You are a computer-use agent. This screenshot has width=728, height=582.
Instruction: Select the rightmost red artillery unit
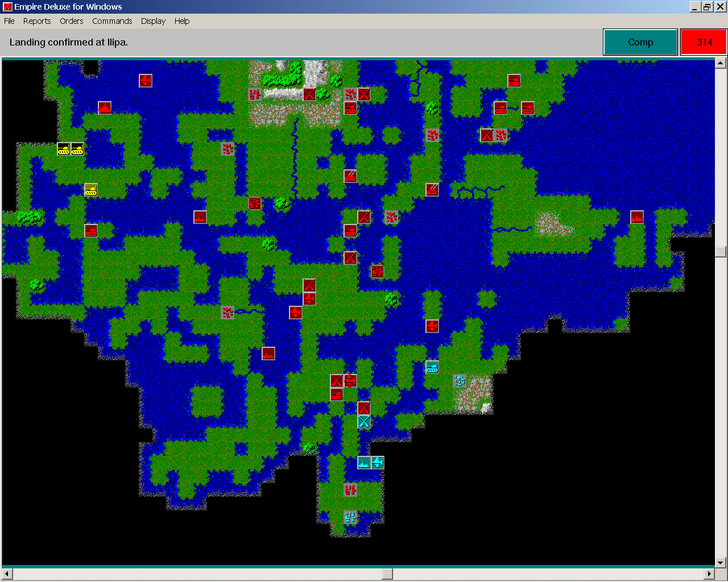[432, 190]
